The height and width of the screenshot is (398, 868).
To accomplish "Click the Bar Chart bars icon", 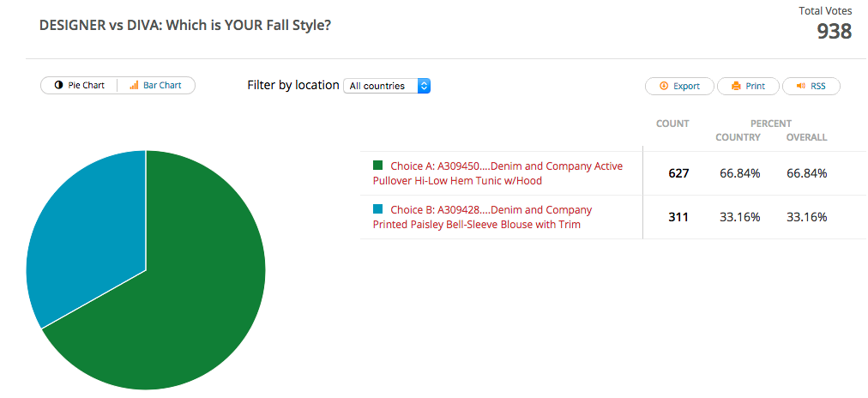I will [134, 86].
